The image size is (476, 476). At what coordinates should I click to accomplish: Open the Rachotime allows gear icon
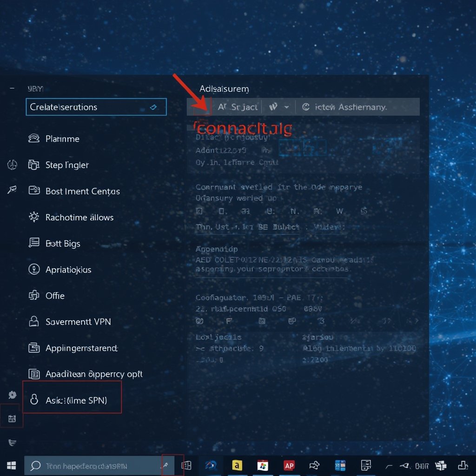(33, 217)
